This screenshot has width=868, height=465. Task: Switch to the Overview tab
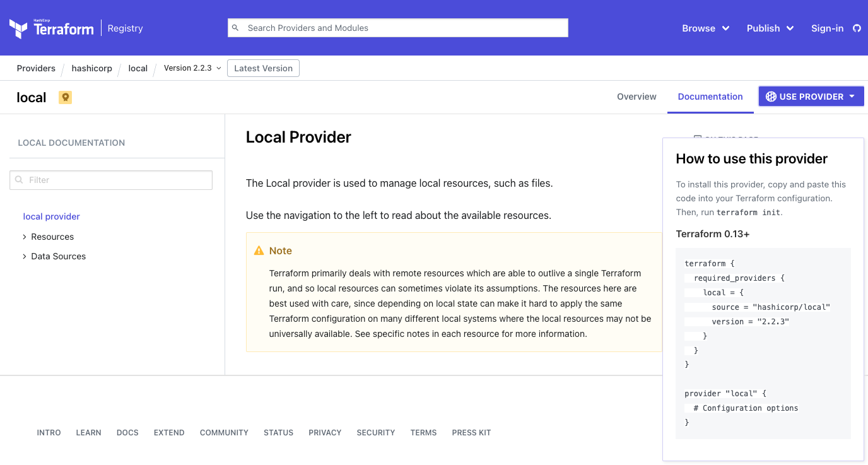(636, 97)
